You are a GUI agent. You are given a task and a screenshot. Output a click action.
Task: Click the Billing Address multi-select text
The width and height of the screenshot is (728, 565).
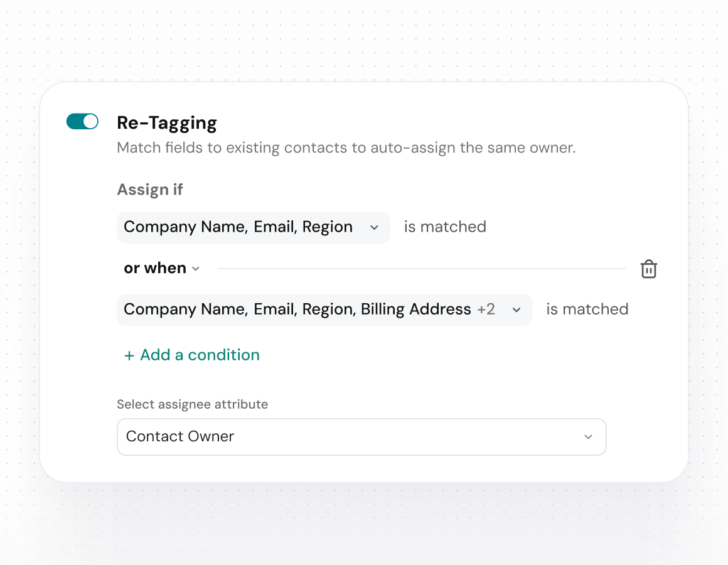tap(415, 309)
